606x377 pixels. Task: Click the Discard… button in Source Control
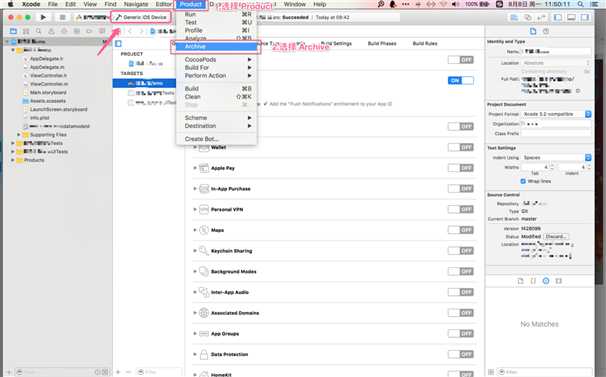(x=556, y=236)
